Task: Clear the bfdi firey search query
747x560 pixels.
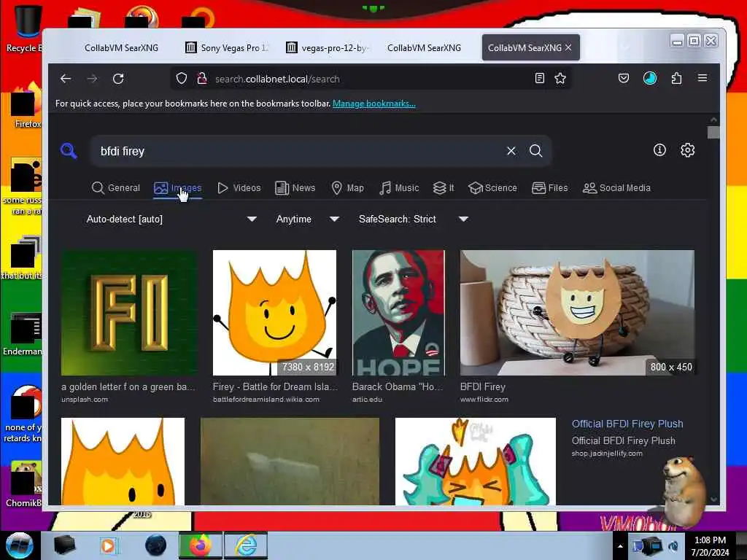Action: pos(511,151)
